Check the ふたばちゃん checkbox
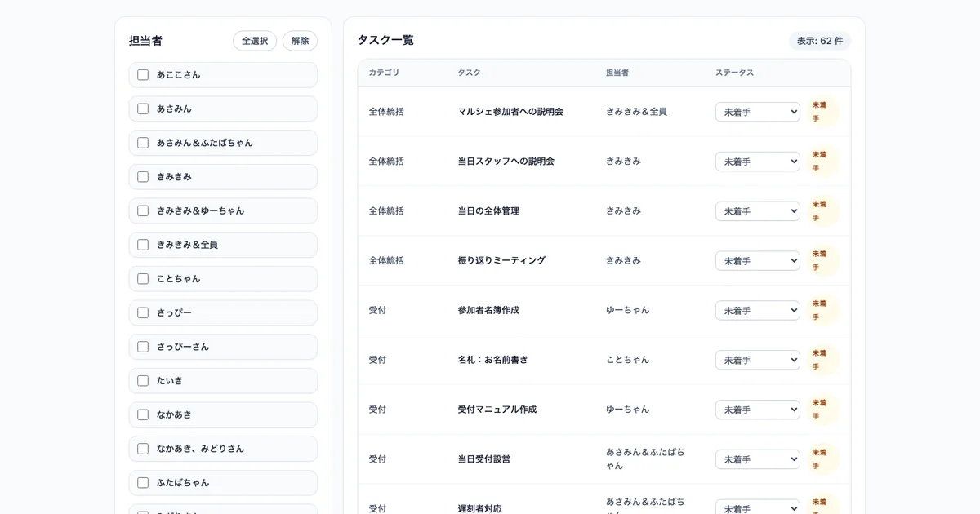Viewport: 980px width, 514px height. (142, 482)
